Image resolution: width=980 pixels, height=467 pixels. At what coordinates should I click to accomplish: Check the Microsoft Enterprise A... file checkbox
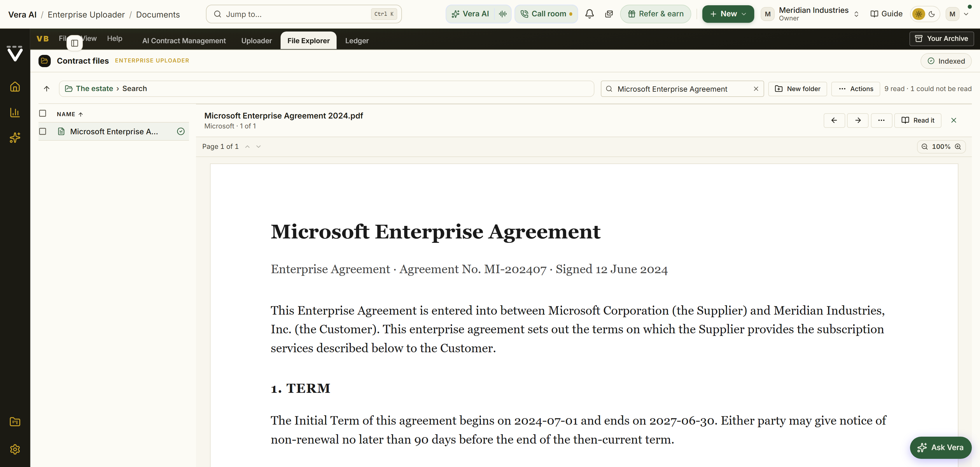pyautogui.click(x=43, y=131)
